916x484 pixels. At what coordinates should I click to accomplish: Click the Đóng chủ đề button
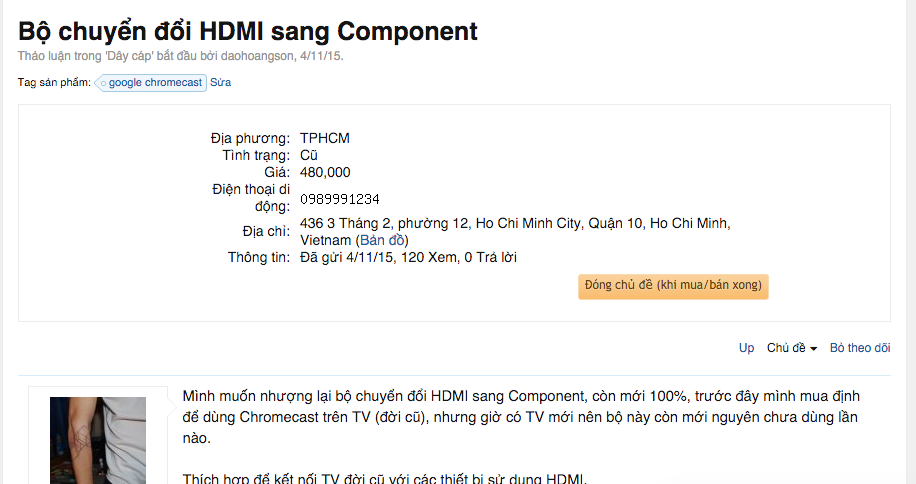[673, 286]
